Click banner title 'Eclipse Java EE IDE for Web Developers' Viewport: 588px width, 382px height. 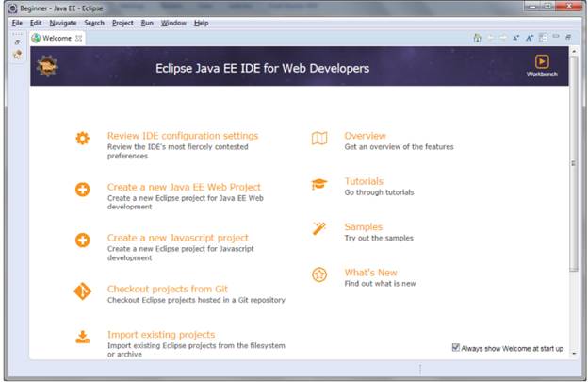(263, 68)
